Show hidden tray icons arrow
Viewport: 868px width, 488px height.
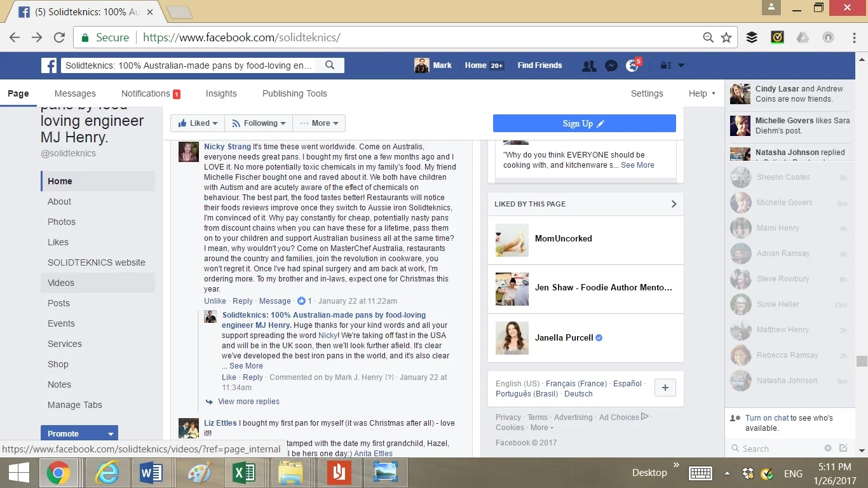[x=727, y=473]
